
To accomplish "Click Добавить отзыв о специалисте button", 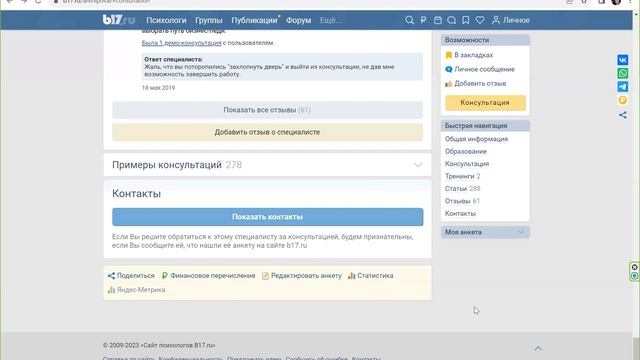I will [267, 132].
